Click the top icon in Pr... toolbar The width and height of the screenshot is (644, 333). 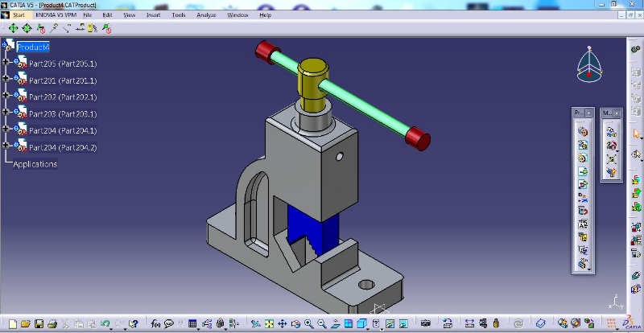point(583,131)
